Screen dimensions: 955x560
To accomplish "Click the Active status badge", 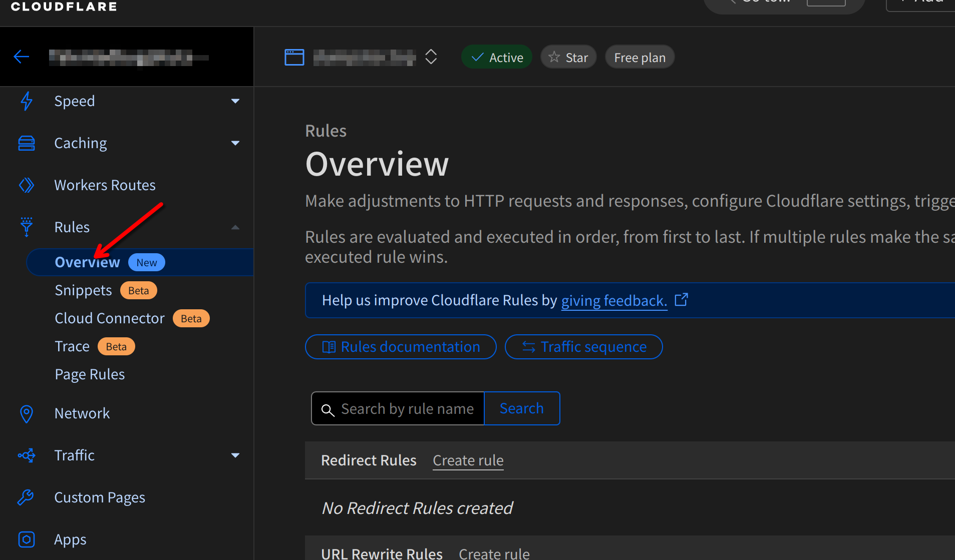I will coord(497,57).
